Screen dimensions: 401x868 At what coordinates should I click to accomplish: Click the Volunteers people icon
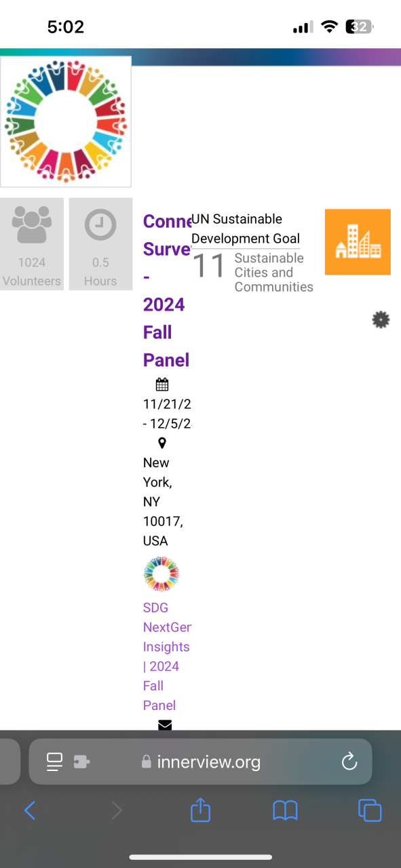pos(32,226)
